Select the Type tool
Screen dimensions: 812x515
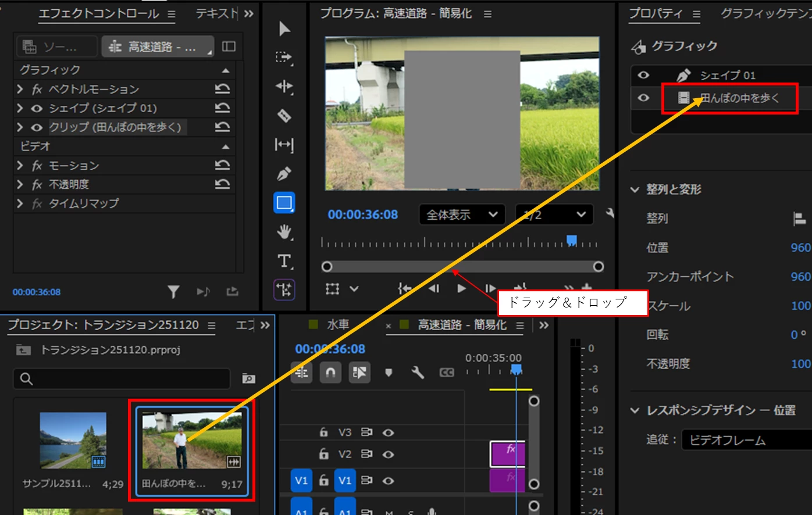pos(284,261)
